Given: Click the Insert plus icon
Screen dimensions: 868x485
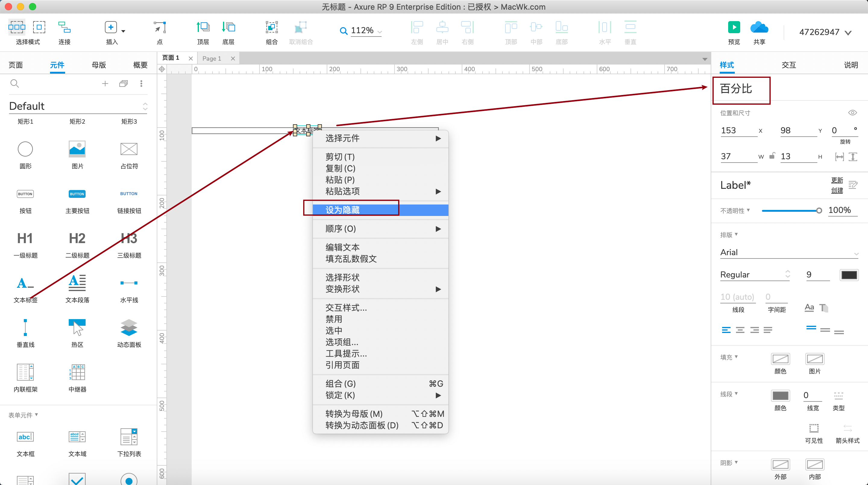Looking at the screenshot, I should click(x=111, y=27).
